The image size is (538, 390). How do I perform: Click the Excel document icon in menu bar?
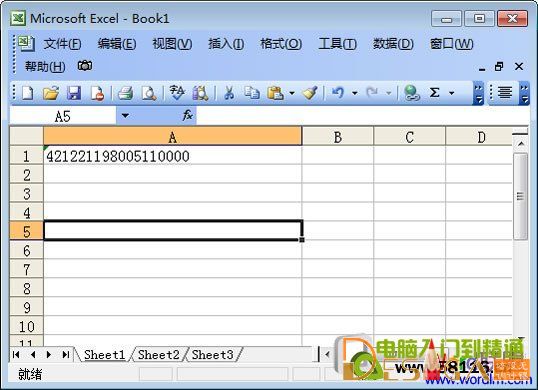coord(26,44)
